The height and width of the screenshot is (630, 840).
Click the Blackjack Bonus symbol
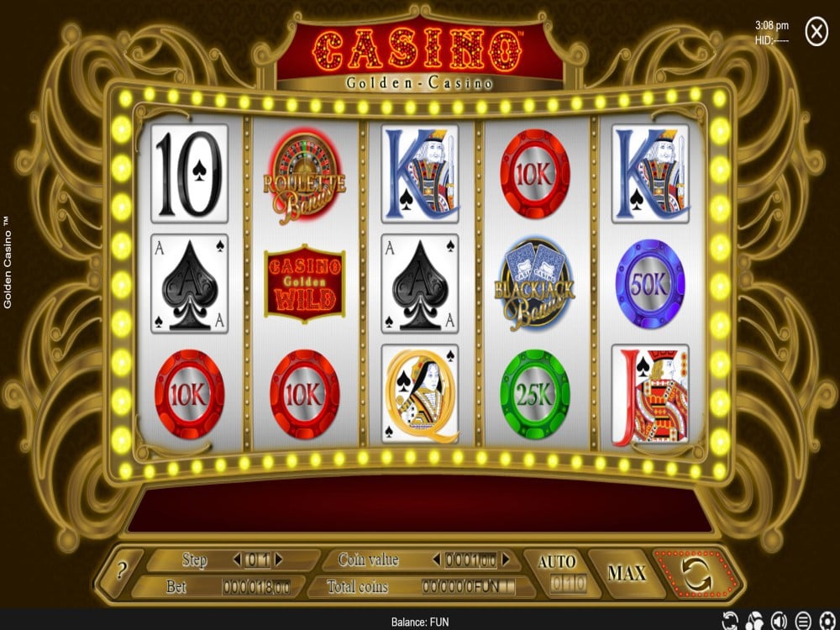[534, 285]
